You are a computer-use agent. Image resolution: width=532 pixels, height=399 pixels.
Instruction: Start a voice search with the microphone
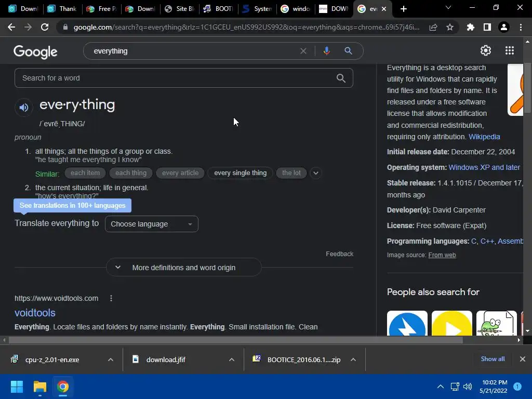click(x=327, y=51)
